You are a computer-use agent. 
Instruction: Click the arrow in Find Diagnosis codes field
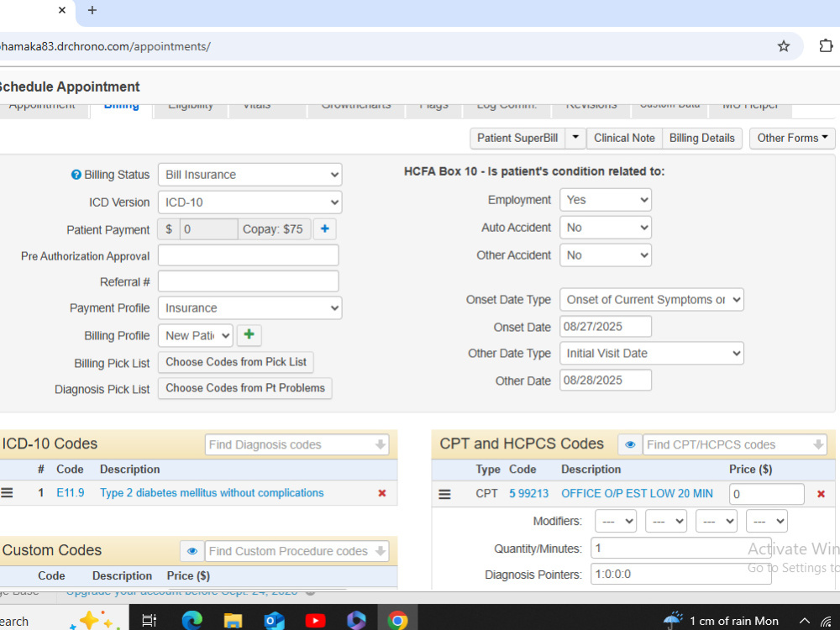click(381, 444)
